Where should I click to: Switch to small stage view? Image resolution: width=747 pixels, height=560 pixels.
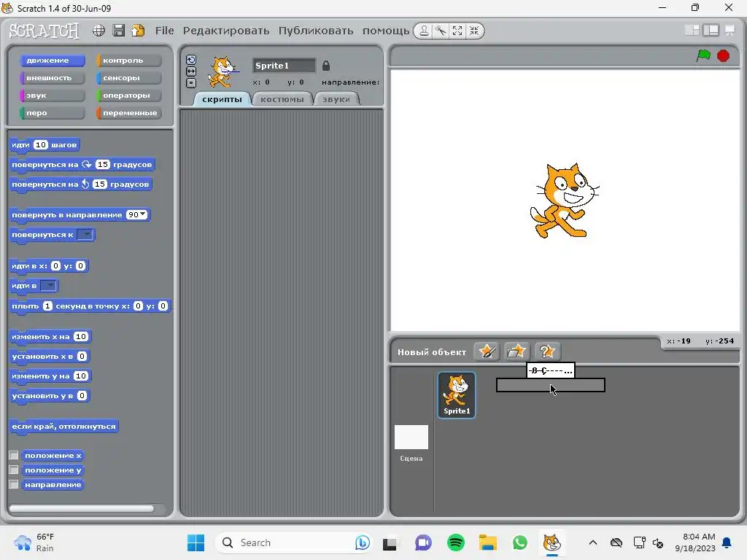pyautogui.click(x=692, y=31)
